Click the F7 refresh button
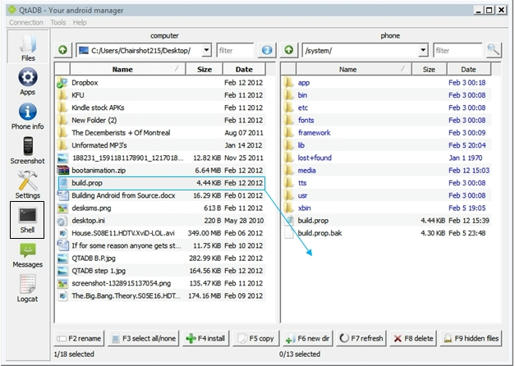The height and width of the screenshot is (366, 515). 361,338
